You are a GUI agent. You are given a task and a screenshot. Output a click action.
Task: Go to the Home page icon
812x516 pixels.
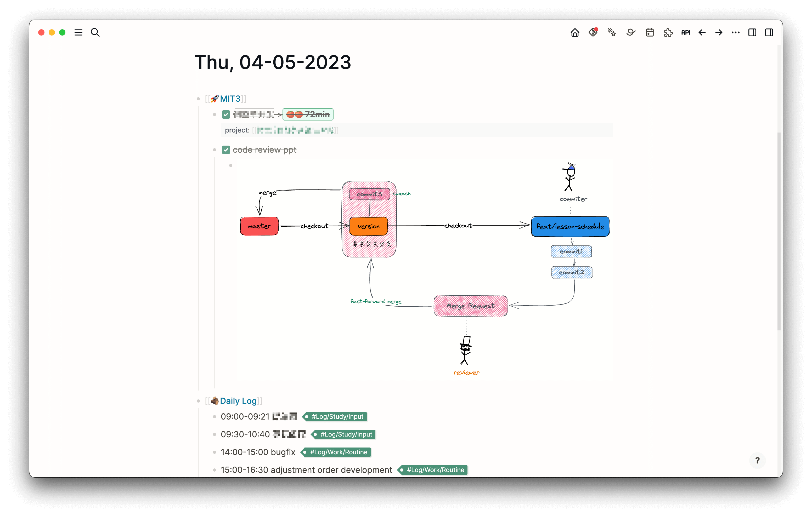pyautogui.click(x=575, y=32)
